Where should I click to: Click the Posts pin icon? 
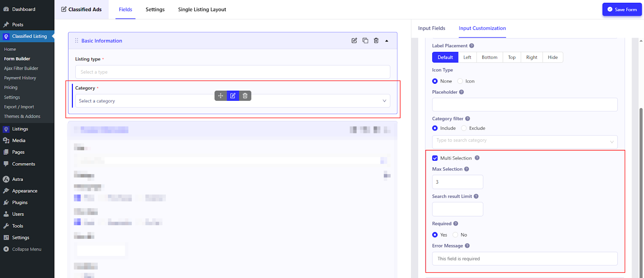6,25
